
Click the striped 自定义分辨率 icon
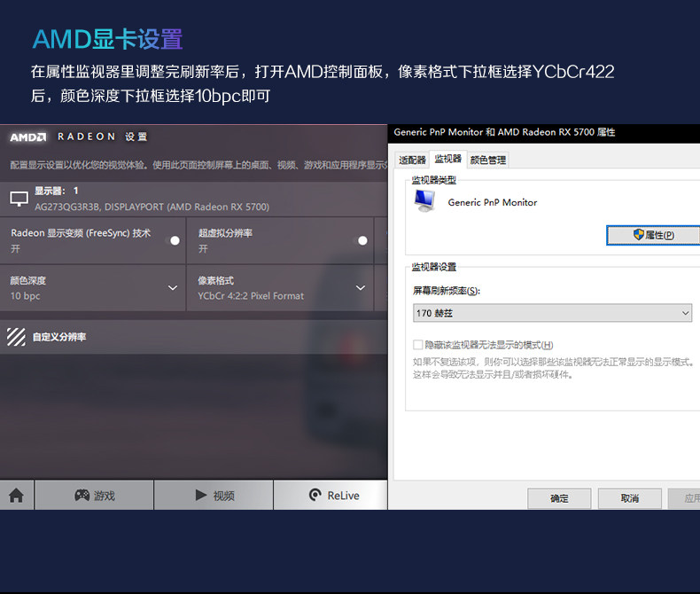click(x=16, y=337)
